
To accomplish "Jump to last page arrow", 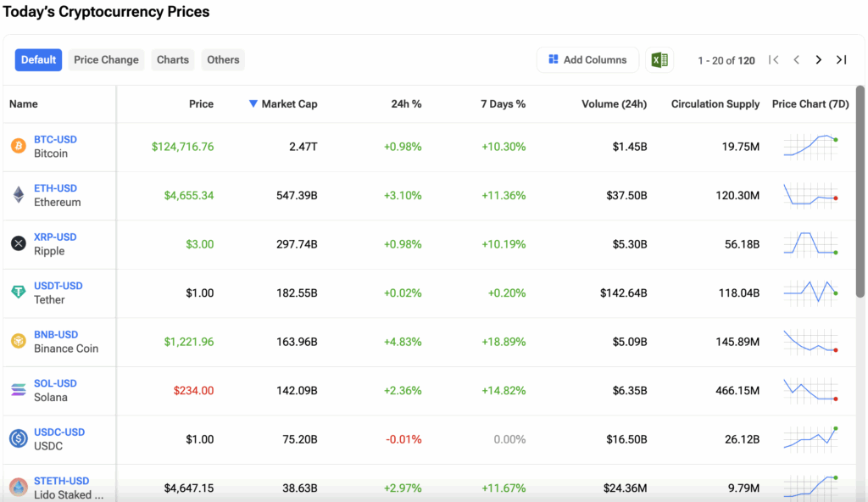I will pos(841,60).
